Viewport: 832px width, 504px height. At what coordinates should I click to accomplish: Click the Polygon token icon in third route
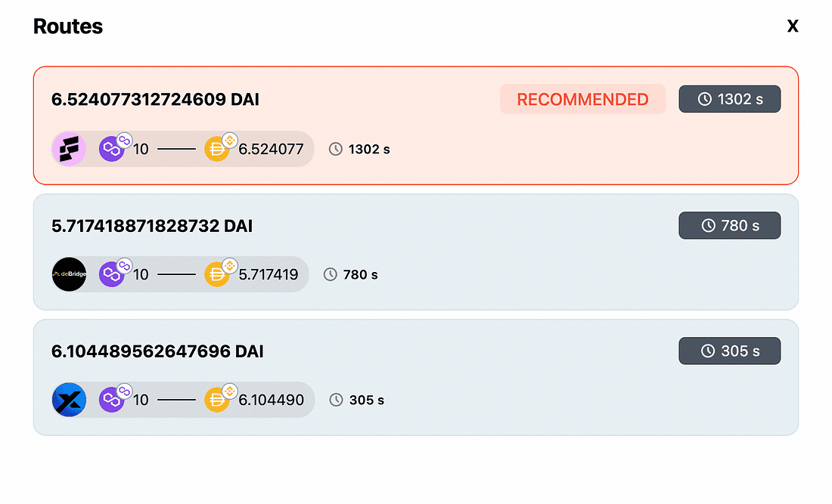[x=112, y=400]
